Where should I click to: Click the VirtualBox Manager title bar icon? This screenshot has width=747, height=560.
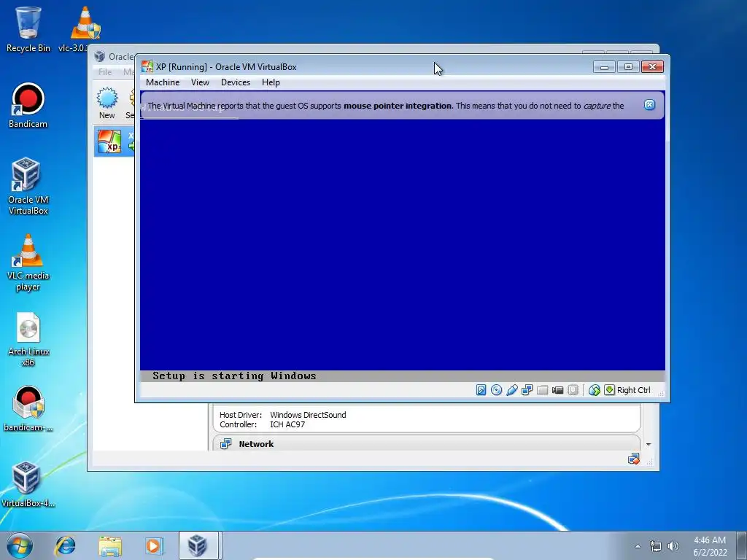click(x=99, y=56)
